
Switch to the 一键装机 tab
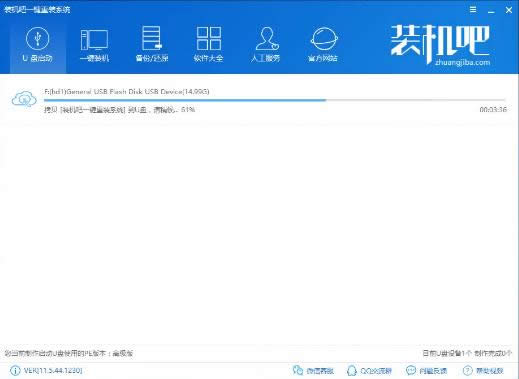pos(95,45)
